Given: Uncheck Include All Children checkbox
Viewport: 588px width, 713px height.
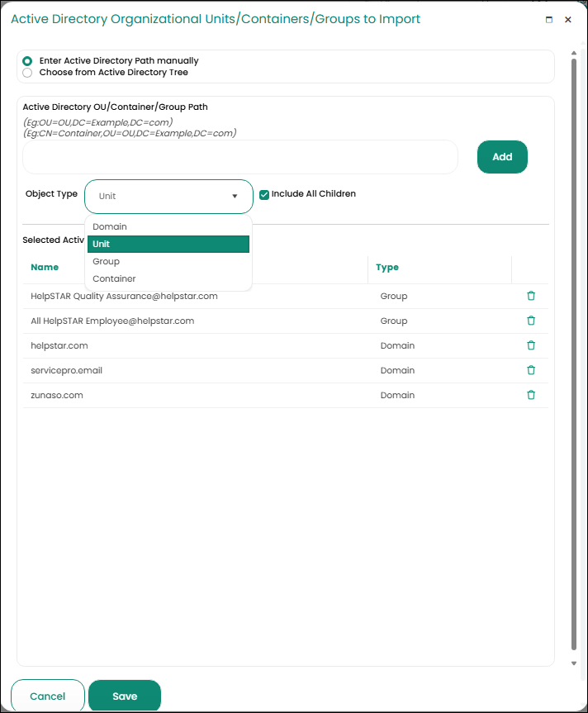Looking at the screenshot, I should [264, 195].
